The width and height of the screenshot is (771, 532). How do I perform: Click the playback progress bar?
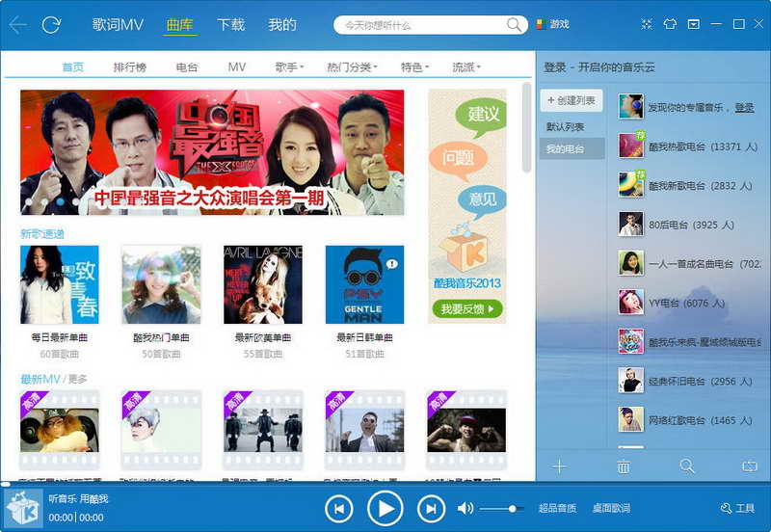[x=385, y=484]
